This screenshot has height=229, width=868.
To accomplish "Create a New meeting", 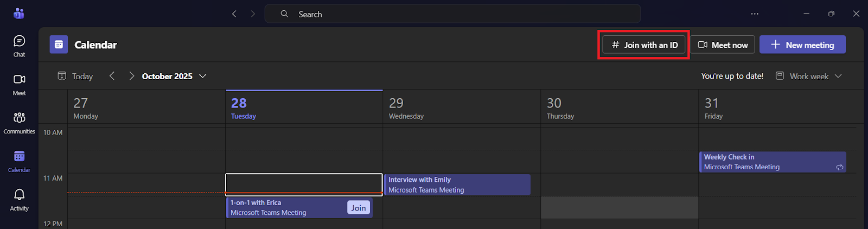I will (802, 45).
